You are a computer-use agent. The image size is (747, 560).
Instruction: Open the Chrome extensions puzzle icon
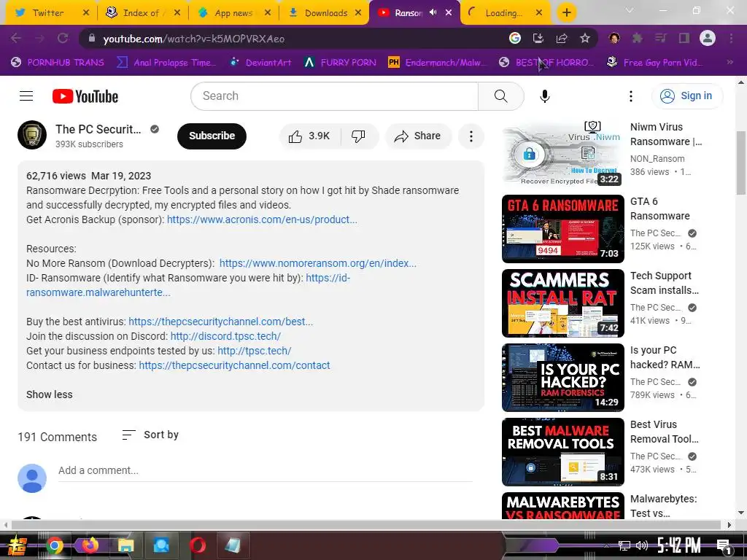coord(637,38)
